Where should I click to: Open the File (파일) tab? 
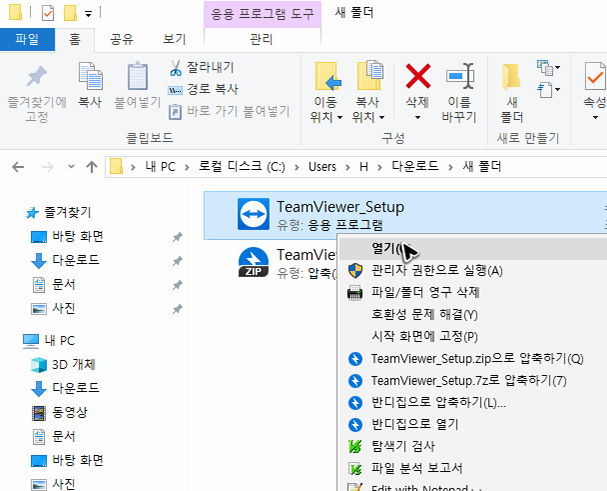27,39
